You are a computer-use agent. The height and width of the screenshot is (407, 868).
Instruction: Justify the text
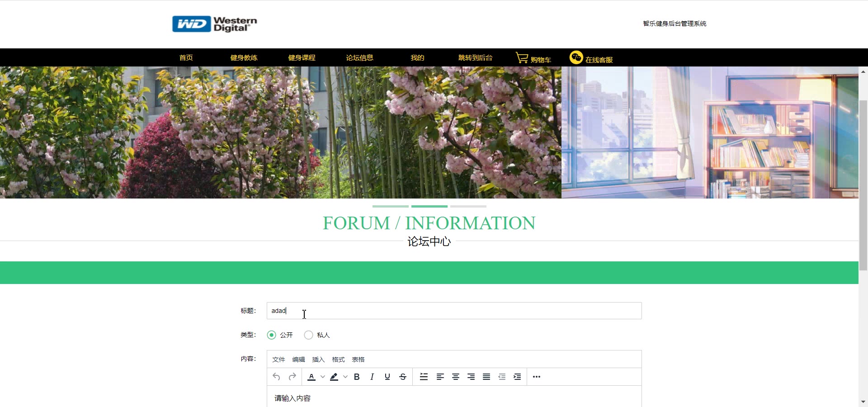coord(486,377)
